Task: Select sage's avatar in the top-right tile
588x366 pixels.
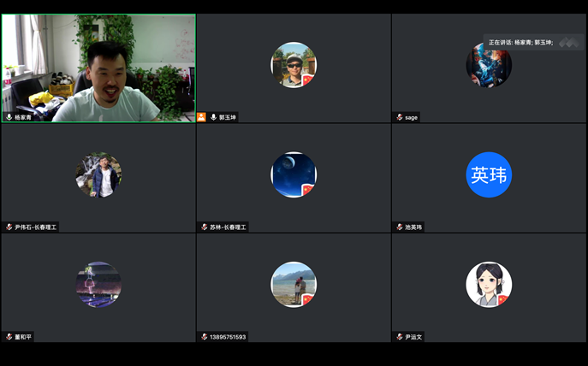Action: [489, 67]
